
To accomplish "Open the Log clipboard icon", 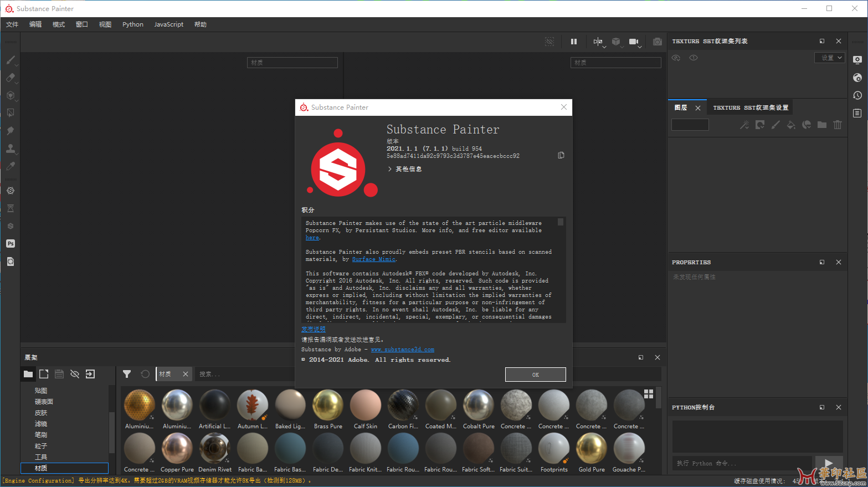I will [857, 113].
